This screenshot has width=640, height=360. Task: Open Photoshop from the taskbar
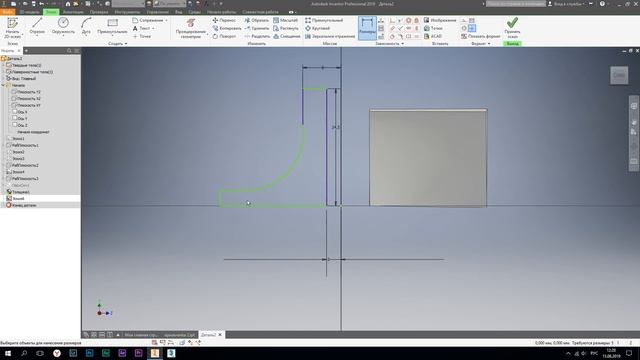89,353
